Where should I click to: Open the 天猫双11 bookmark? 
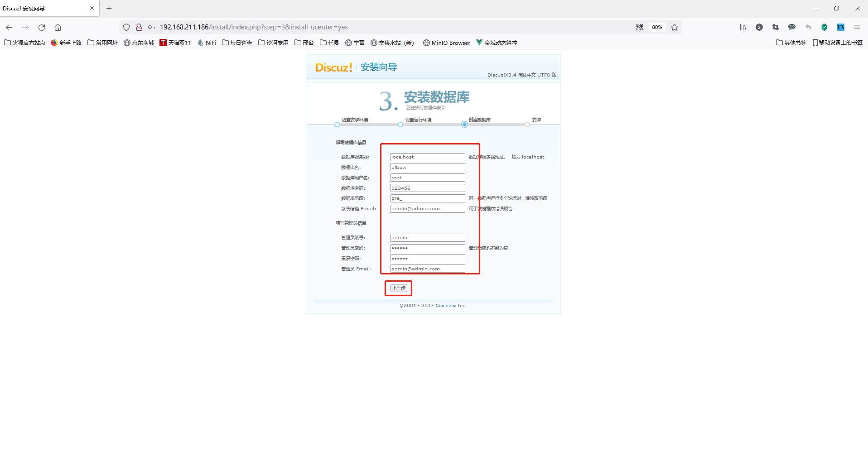pos(175,43)
